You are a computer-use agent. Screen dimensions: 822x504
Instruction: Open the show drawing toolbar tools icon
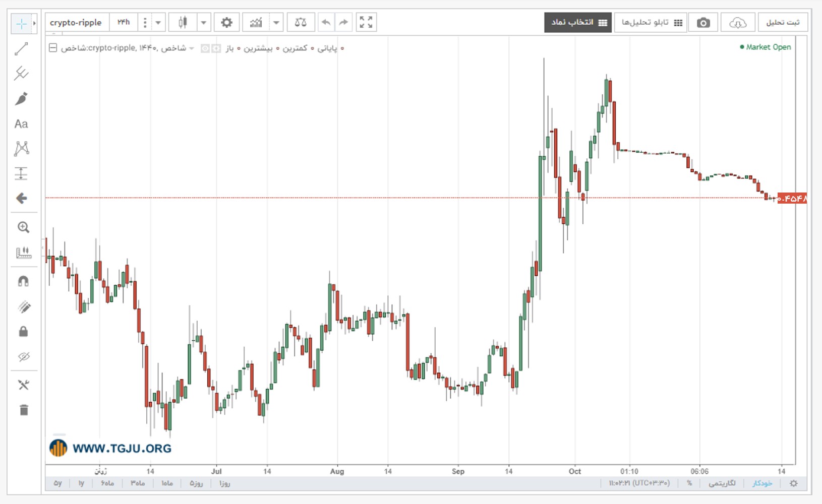coord(23,385)
